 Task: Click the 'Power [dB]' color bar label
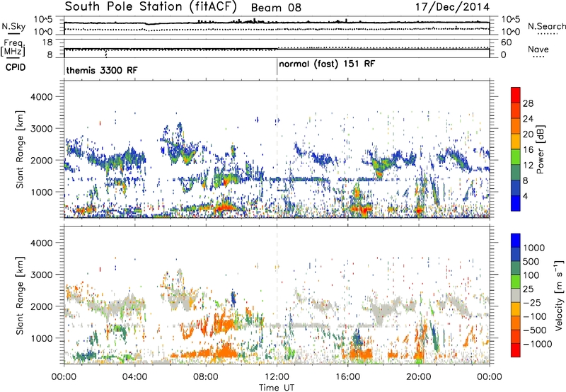click(540, 149)
